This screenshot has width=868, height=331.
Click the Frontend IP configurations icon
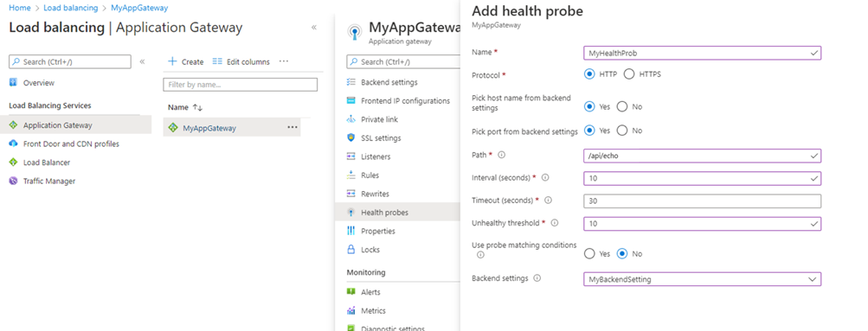tap(350, 100)
